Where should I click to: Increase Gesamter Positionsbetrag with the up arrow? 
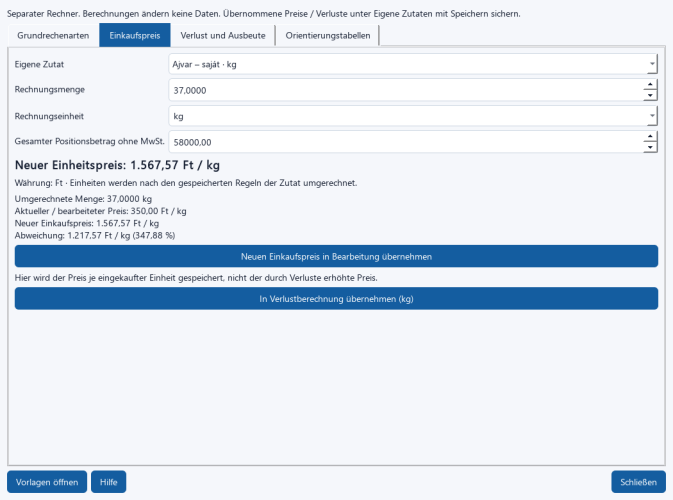point(650,136)
